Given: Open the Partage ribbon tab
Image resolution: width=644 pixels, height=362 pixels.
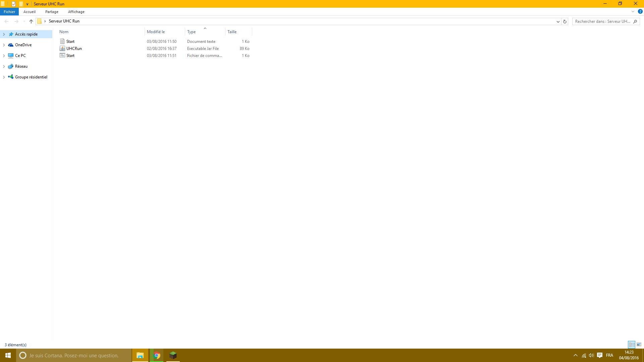Looking at the screenshot, I should (52, 12).
